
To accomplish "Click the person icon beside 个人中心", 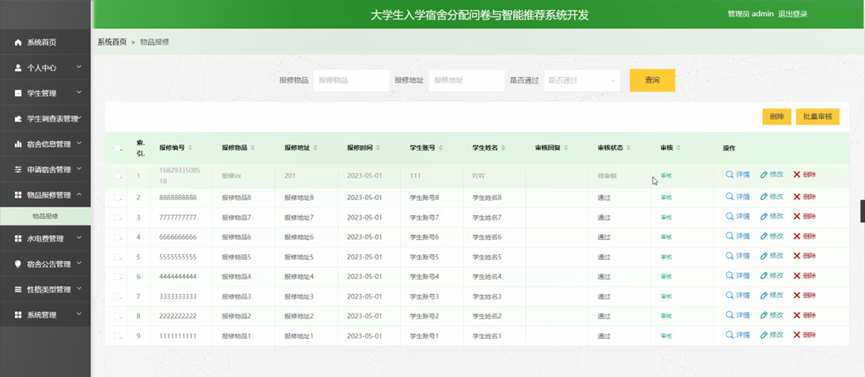I will point(18,68).
